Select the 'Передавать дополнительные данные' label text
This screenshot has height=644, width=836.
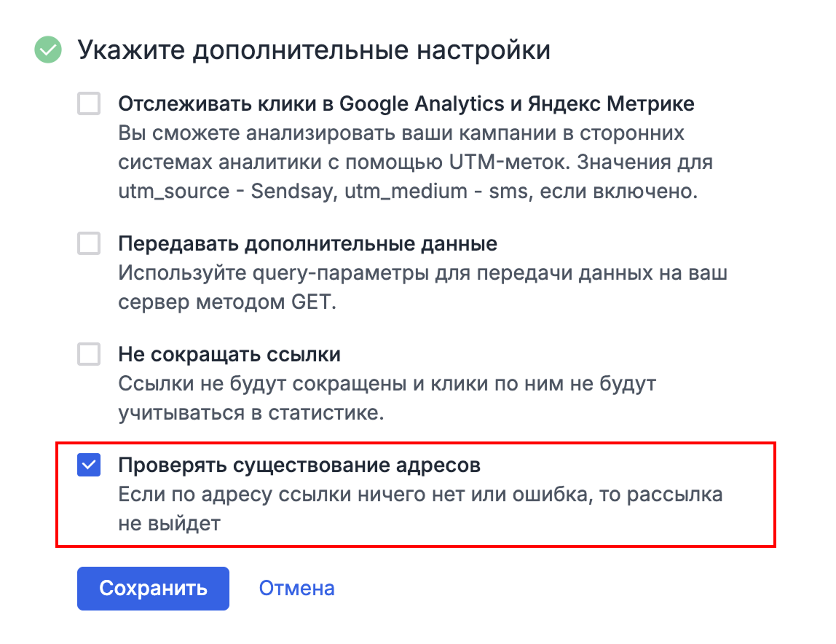pyautogui.click(x=307, y=244)
